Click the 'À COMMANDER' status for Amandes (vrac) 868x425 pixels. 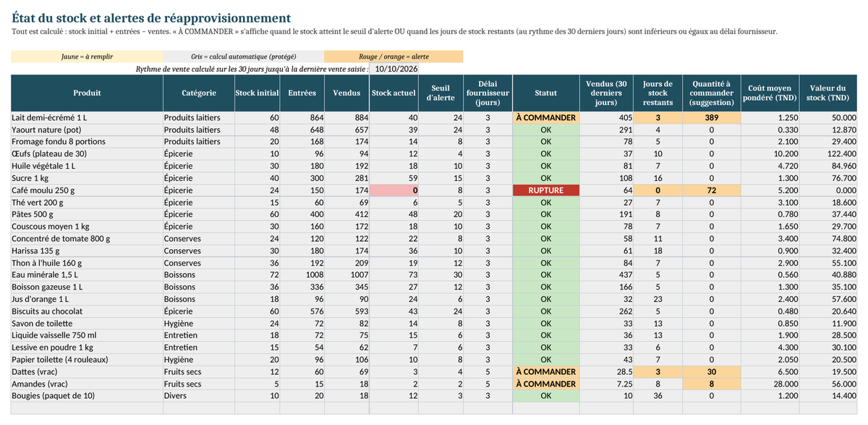click(x=546, y=384)
